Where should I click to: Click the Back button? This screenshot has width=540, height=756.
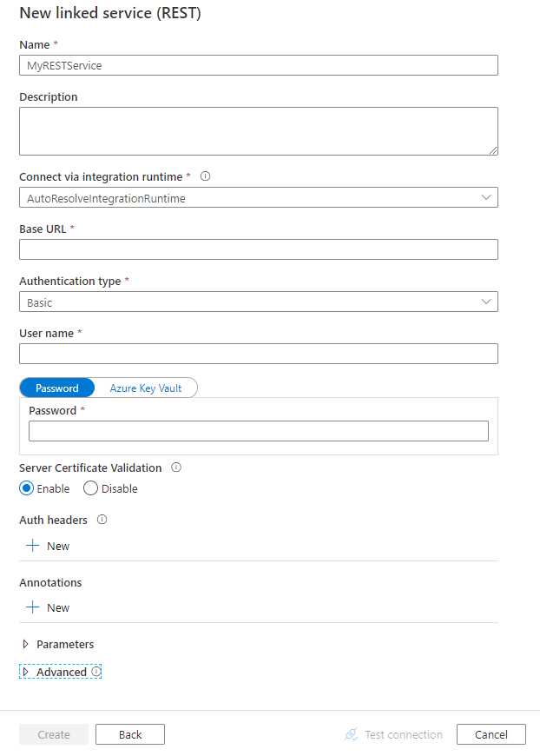pyautogui.click(x=129, y=734)
